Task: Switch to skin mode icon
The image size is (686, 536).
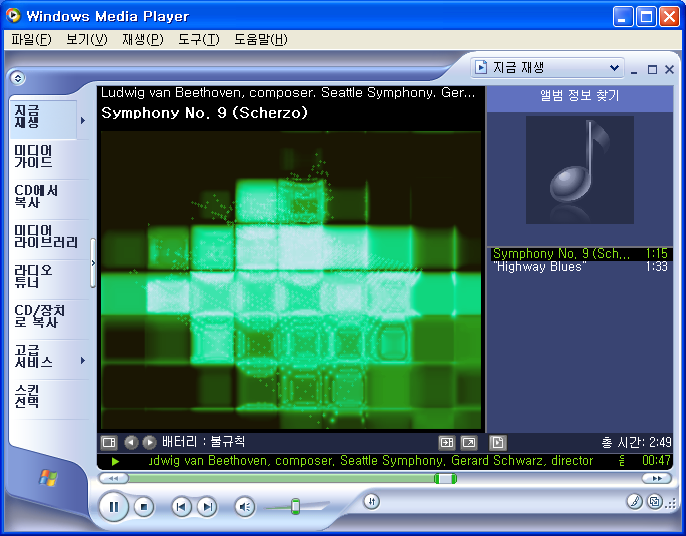Action: tap(655, 501)
